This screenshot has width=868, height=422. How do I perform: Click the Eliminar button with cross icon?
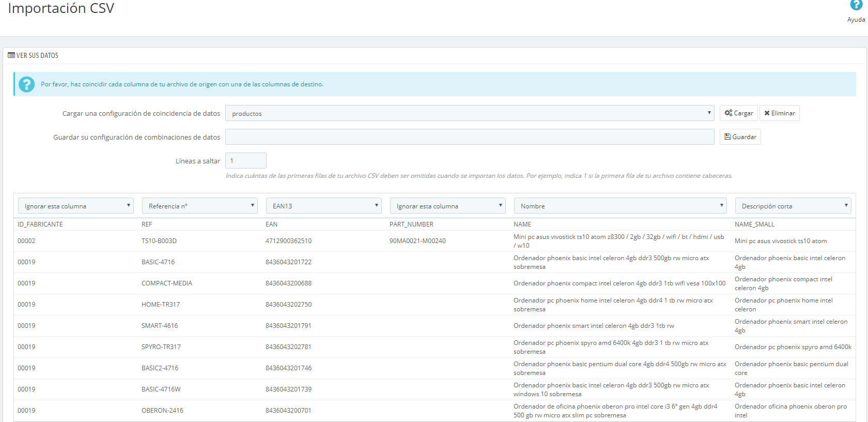pos(779,113)
